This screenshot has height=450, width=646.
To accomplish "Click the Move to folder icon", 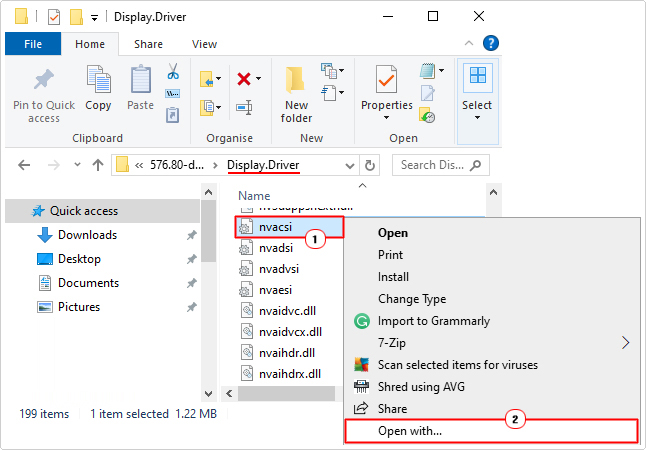I will click(x=206, y=79).
